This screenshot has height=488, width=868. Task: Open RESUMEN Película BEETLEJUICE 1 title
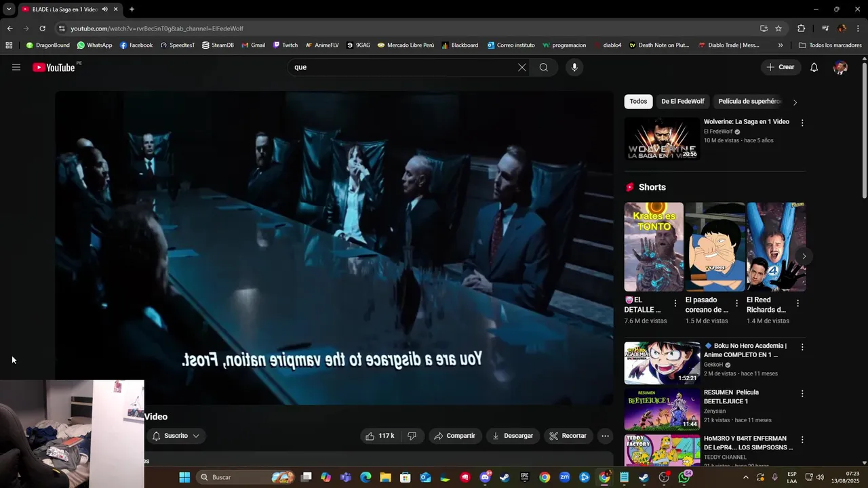click(731, 396)
